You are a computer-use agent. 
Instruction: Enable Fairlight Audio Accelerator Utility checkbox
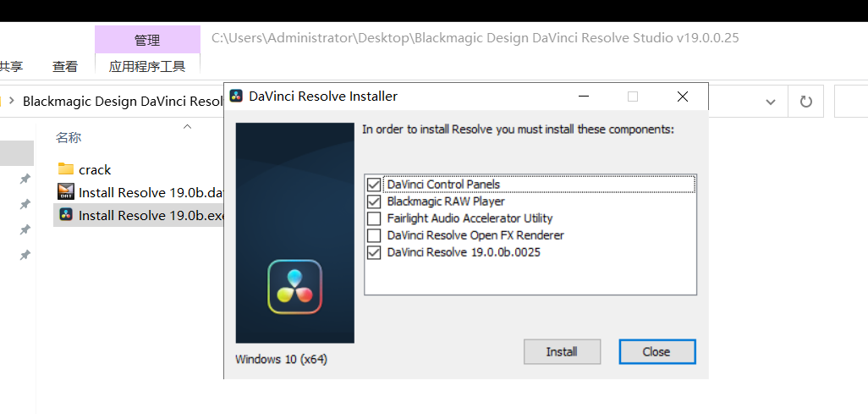(x=374, y=218)
